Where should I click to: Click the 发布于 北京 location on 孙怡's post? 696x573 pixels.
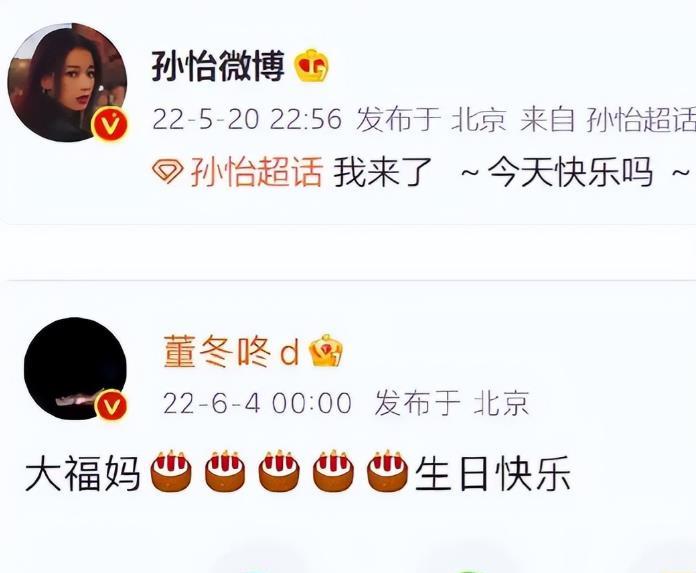click(431, 119)
